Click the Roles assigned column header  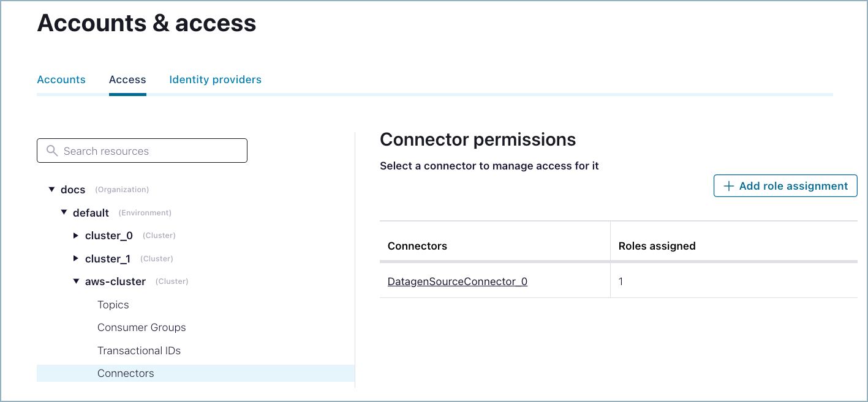(657, 246)
